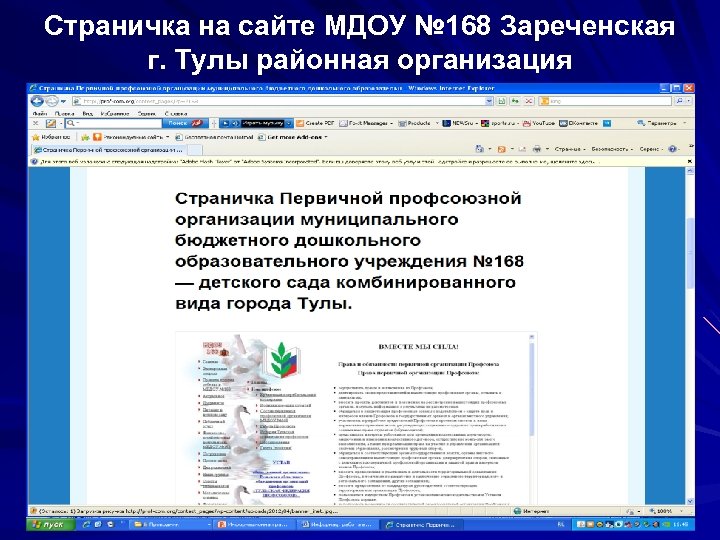
Task: Open the Сервис menu in menu bar
Action: click(x=146, y=113)
